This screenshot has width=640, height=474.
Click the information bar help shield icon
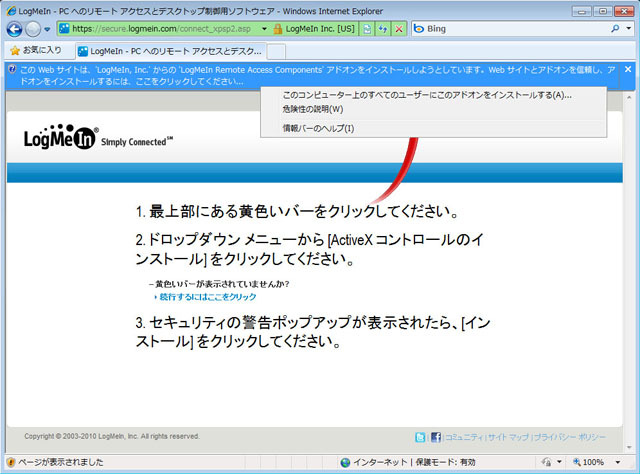pyautogui.click(x=12, y=69)
